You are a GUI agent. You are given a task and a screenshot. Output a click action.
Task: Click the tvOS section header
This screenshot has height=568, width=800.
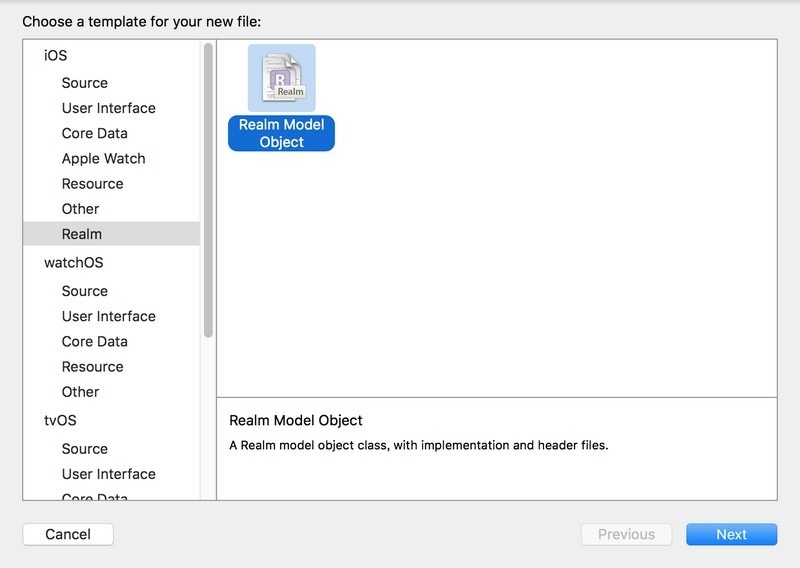click(60, 420)
